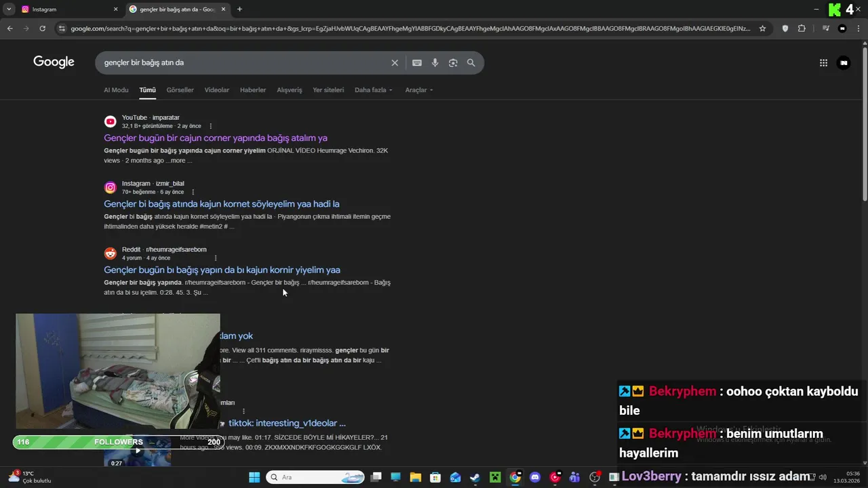Open the Extensions puzzle icon

tap(802, 28)
